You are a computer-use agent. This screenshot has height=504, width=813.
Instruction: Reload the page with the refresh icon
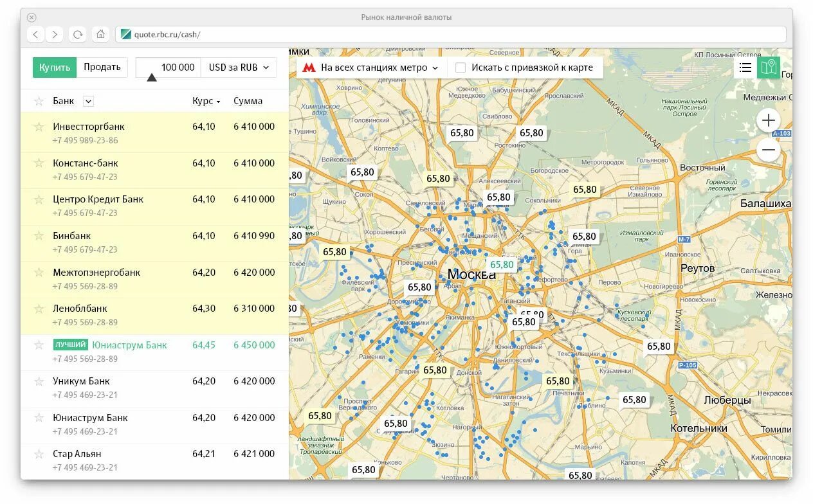[78, 34]
